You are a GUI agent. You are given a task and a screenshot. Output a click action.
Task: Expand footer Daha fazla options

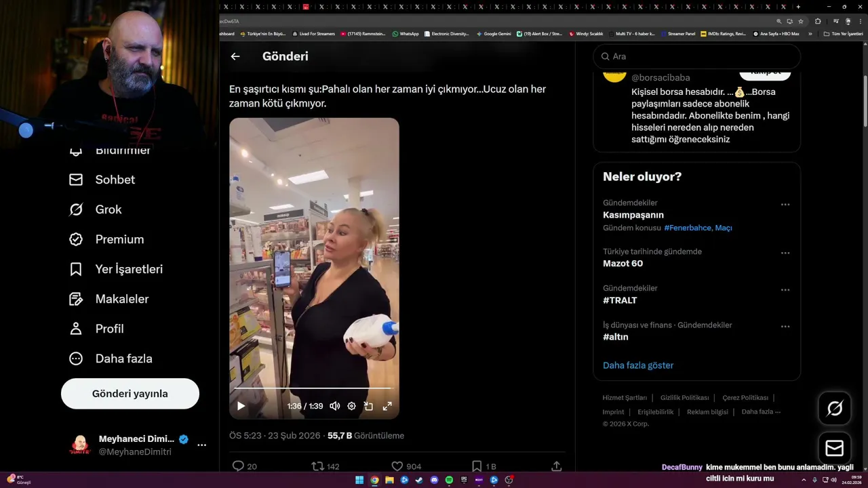(761, 411)
